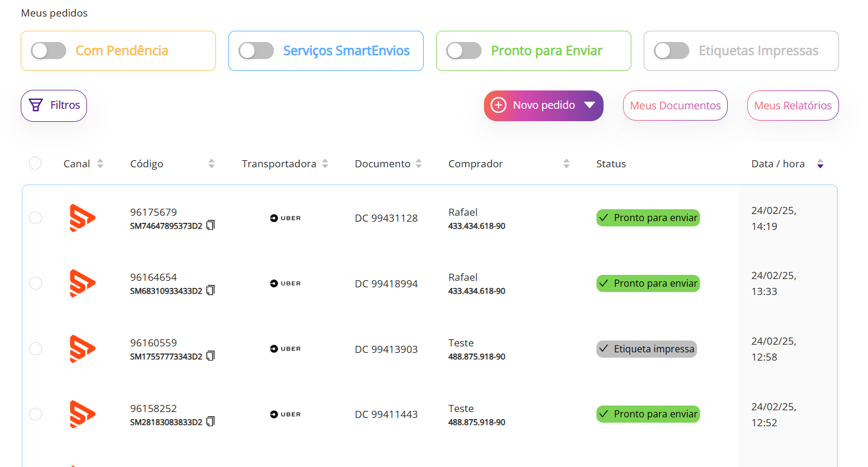Viewport: 868px width, 467px height.
Task: Select order 96175679 checkbox
Action: click(36, 218)
